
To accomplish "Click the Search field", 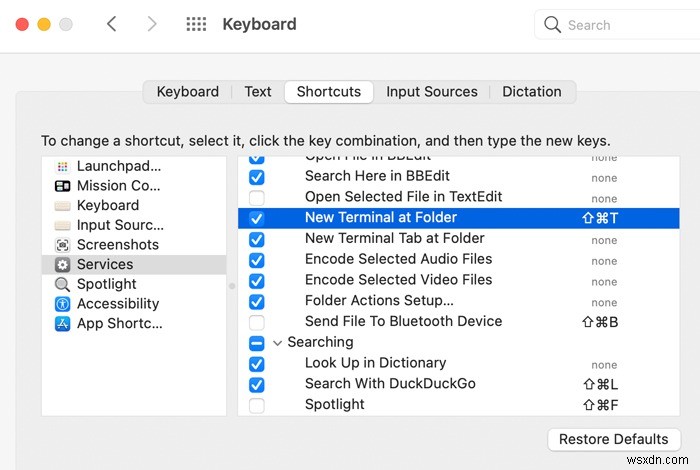I will click(x=610, y=24).
